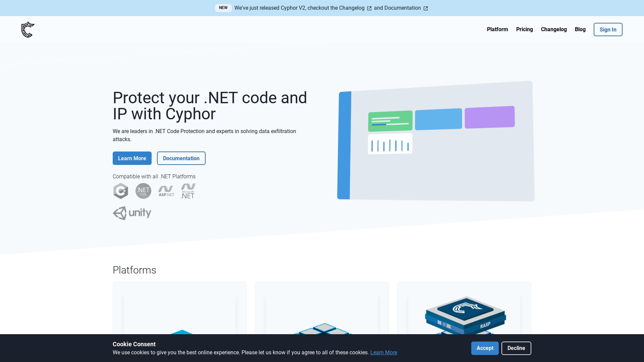
Task: Click the Sign In button
Action: [608, 29]
